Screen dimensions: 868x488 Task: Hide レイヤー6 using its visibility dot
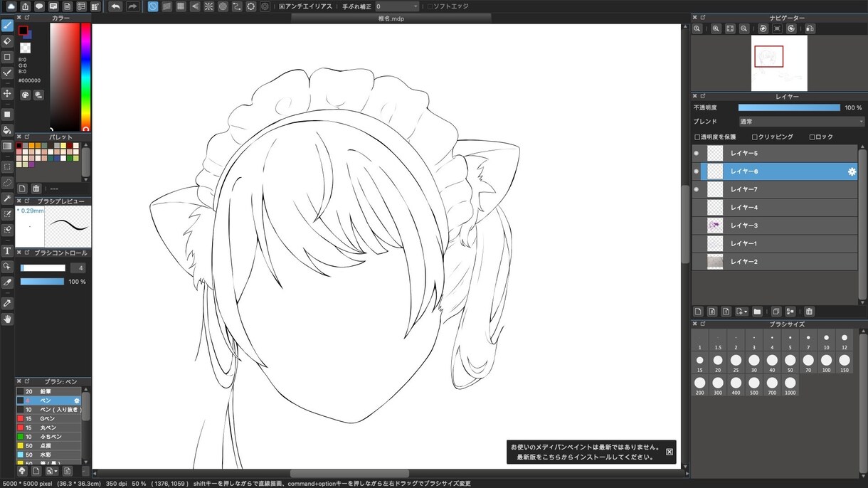697,171
